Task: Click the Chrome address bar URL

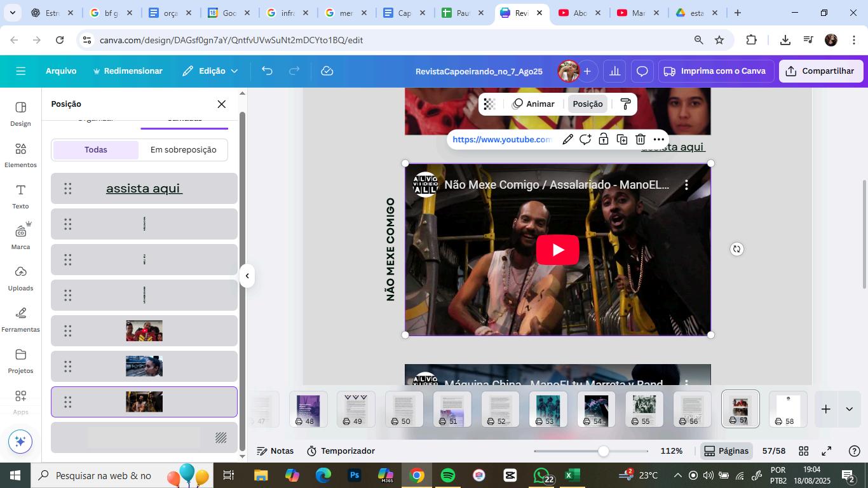Action: [x=231, y=40]
